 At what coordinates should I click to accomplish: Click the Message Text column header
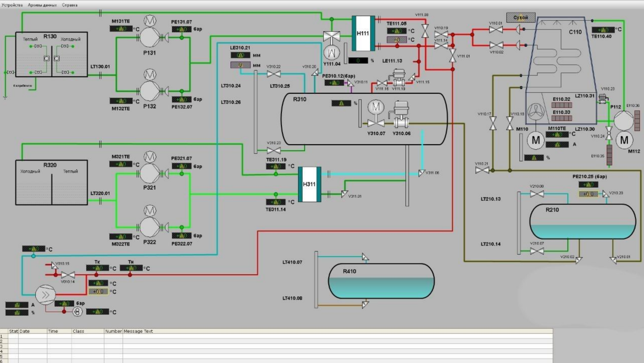coord(138,331)
